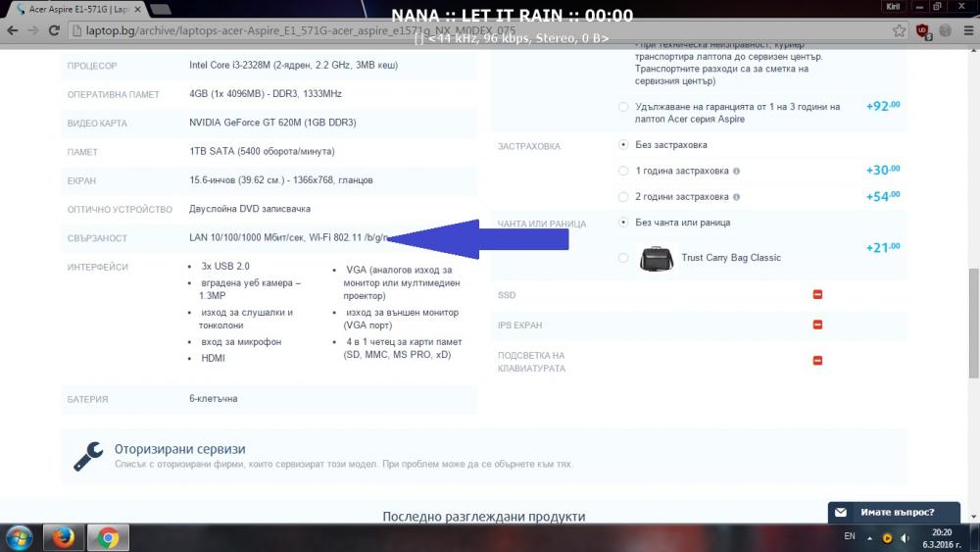
Task: Open 'Оторизирани сервизи' link
Action: click(180, 449)
